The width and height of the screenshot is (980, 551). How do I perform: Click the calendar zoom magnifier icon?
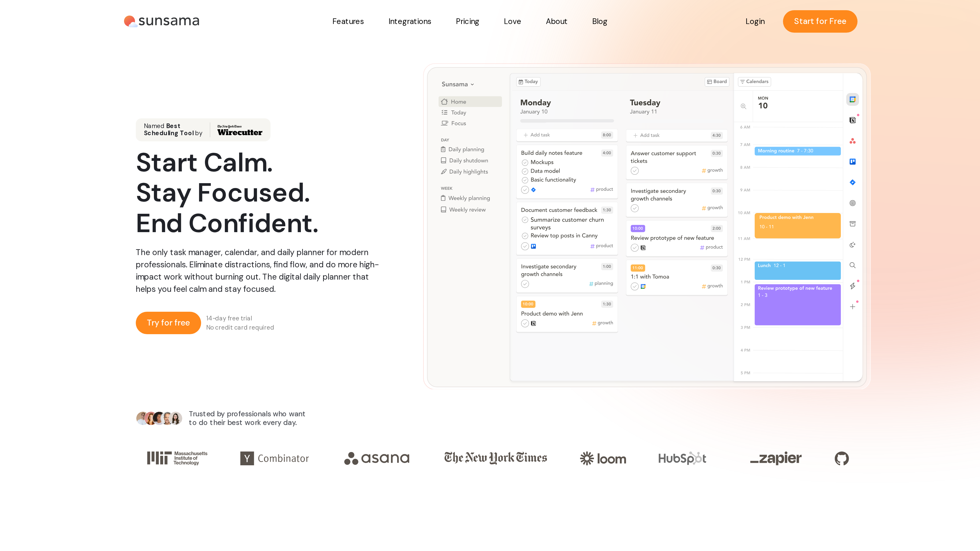coord(743,106)
